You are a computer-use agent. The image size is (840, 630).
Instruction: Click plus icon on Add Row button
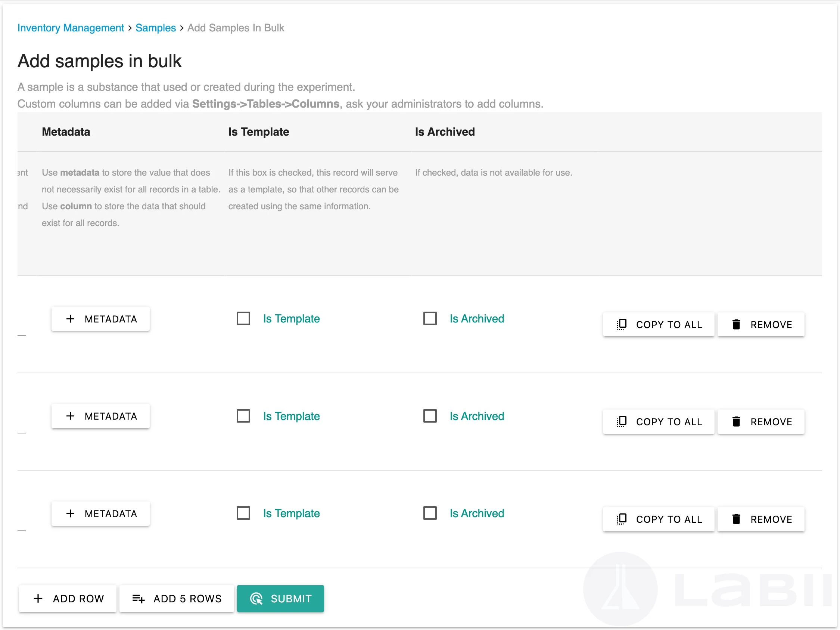coord(38,599)
